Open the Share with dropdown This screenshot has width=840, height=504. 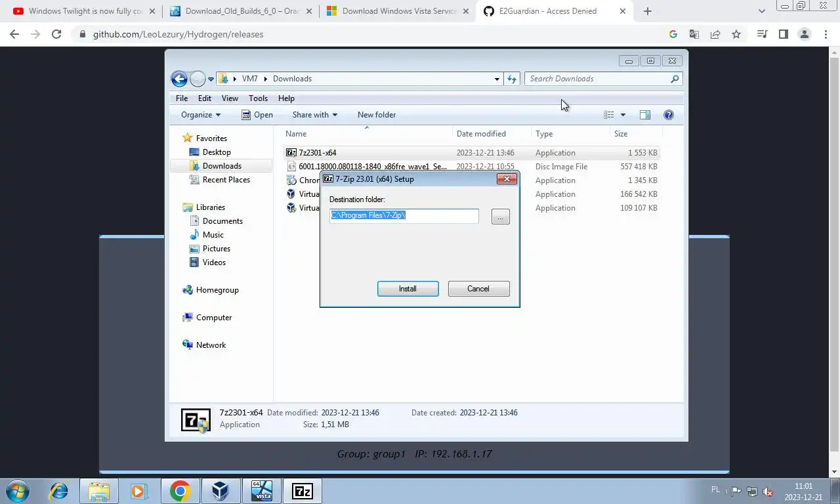pos(315,115)
